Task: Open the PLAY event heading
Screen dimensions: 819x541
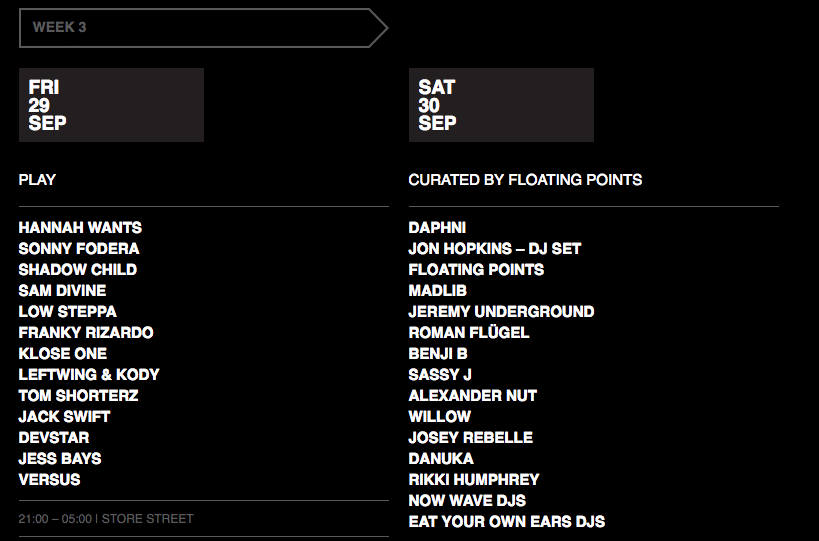Action: [x=37, y=180]
